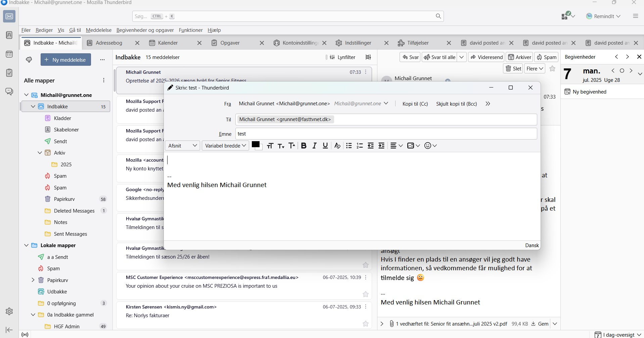
Task: Open insert image dropdown in compose
Action: pos(413,146)
